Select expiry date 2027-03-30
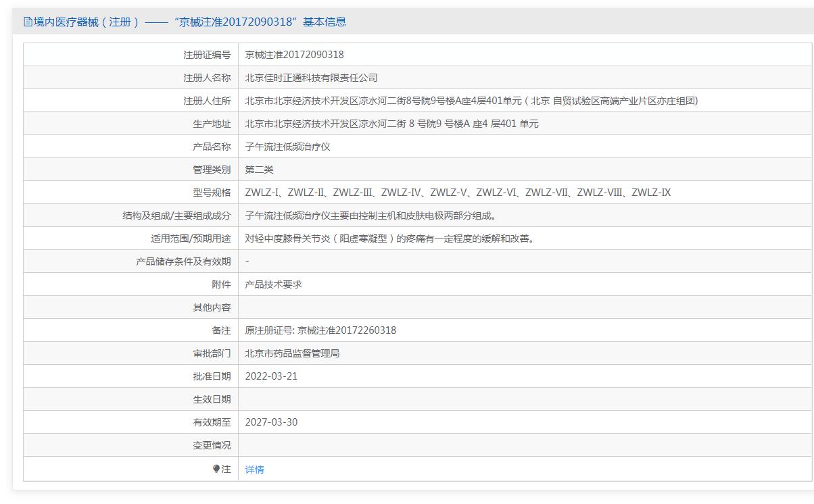Screen dimensions: 814x504 271,422
